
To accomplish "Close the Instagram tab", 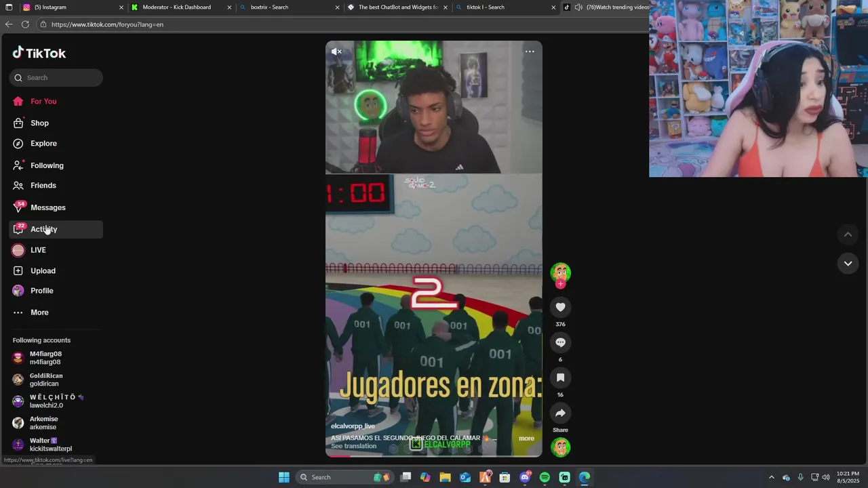I will 121,7.
